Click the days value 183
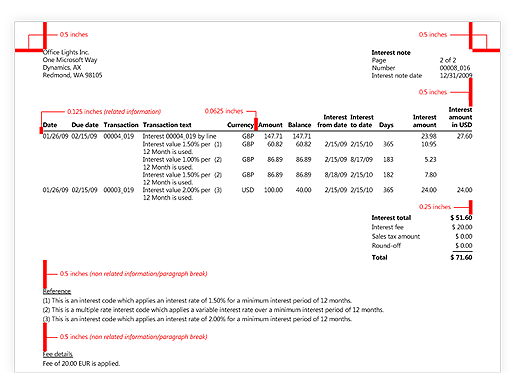The image size is (515, 373). [x=388, y=160]
